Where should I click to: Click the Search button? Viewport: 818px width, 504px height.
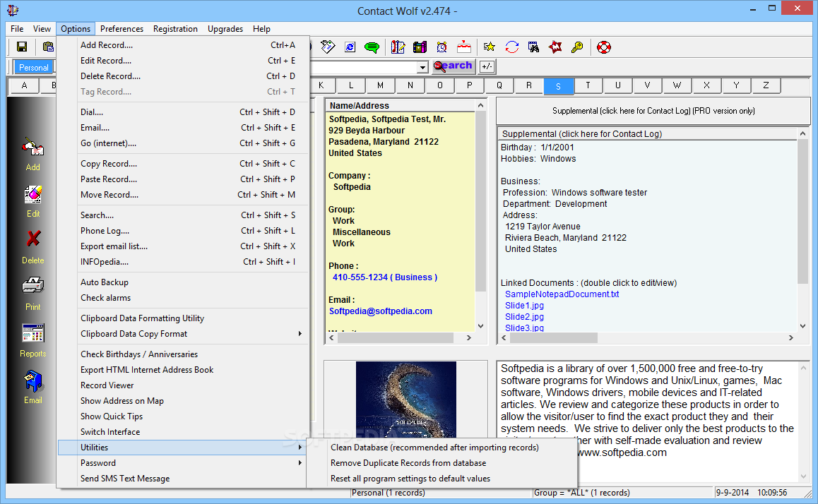point(453,66)
